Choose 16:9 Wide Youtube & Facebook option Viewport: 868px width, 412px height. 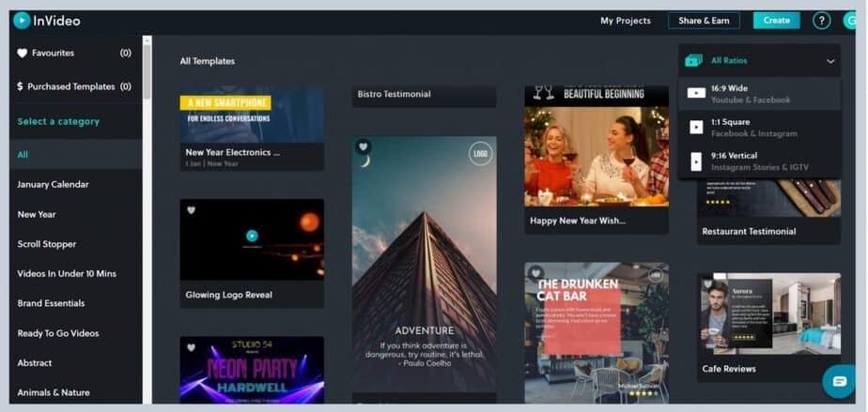tap(759, 94)
